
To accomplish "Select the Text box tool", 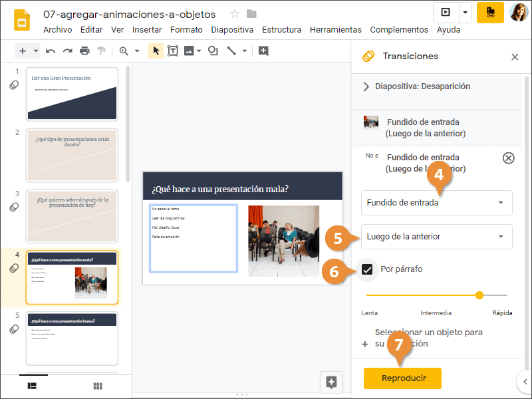I will click(173, 51).
